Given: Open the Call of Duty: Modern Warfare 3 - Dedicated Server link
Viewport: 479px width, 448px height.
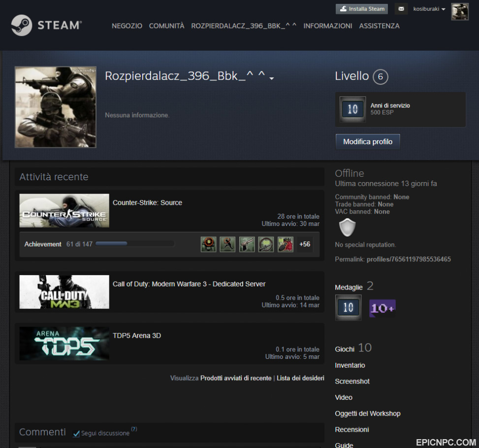Looking at the screenshot, I should [x=189, y=284].
